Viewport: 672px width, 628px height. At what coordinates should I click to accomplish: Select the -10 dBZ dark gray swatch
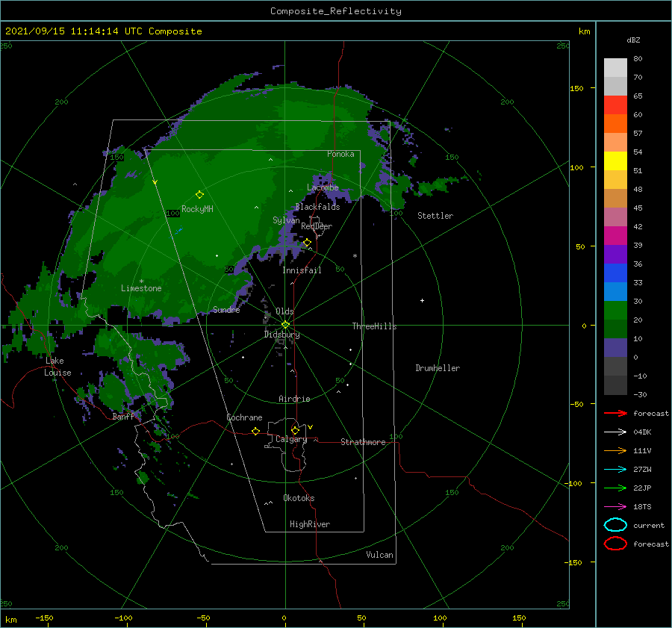(x=615, y=385)
